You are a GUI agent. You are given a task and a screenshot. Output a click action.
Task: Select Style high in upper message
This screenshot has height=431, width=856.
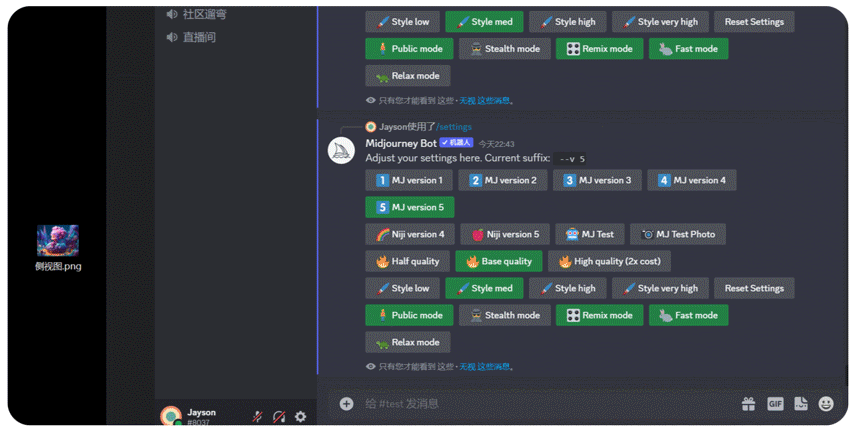[567, 22]
